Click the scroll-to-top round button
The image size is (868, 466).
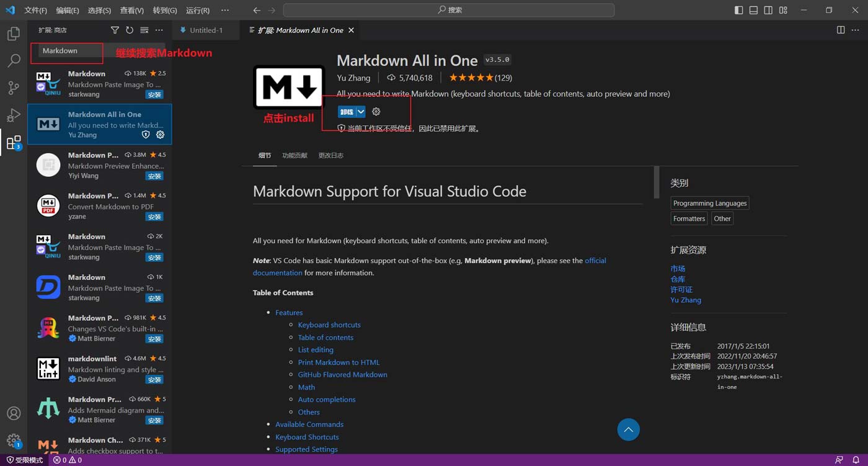(628, 429)
